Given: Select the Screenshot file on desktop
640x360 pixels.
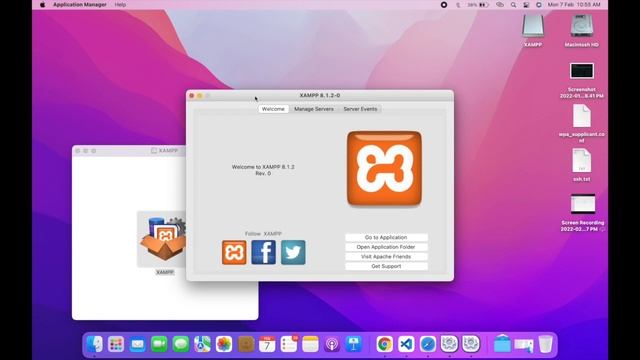Looking at the screenshot, I should pyautogui.click(x=582, y=71).
